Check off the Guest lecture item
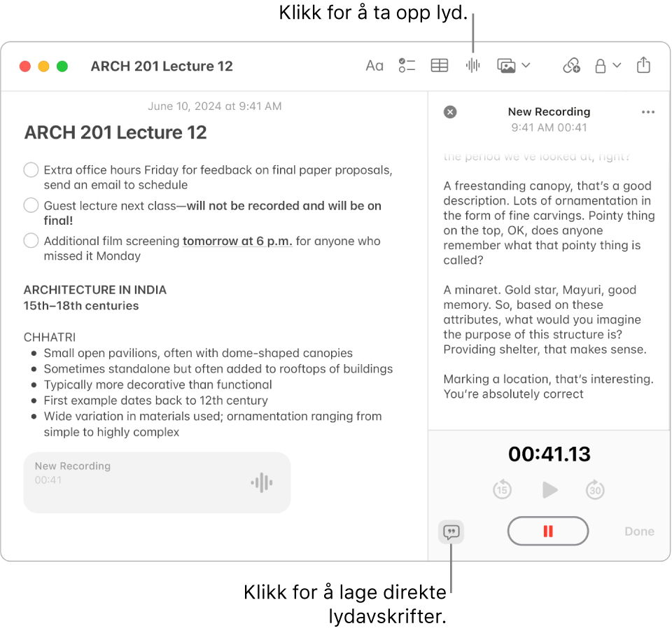Viewport: 672px width, 633px height. click(31, 205)
